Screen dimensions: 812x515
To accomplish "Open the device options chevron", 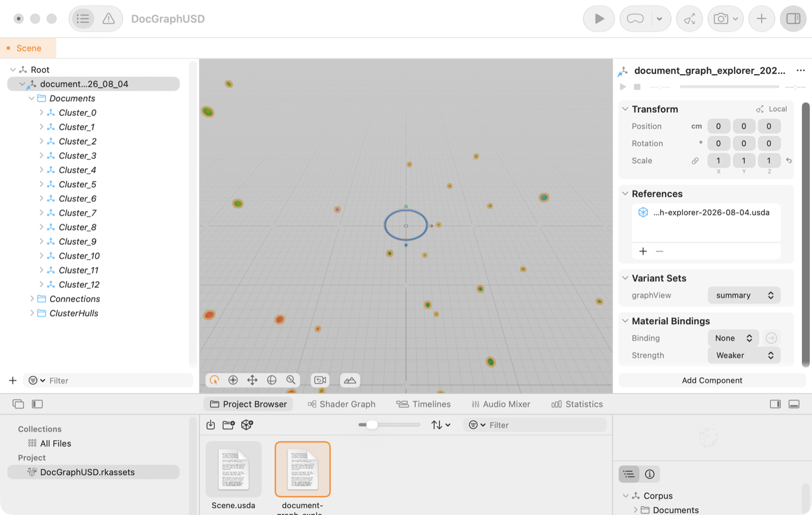I will coord(659,19).
